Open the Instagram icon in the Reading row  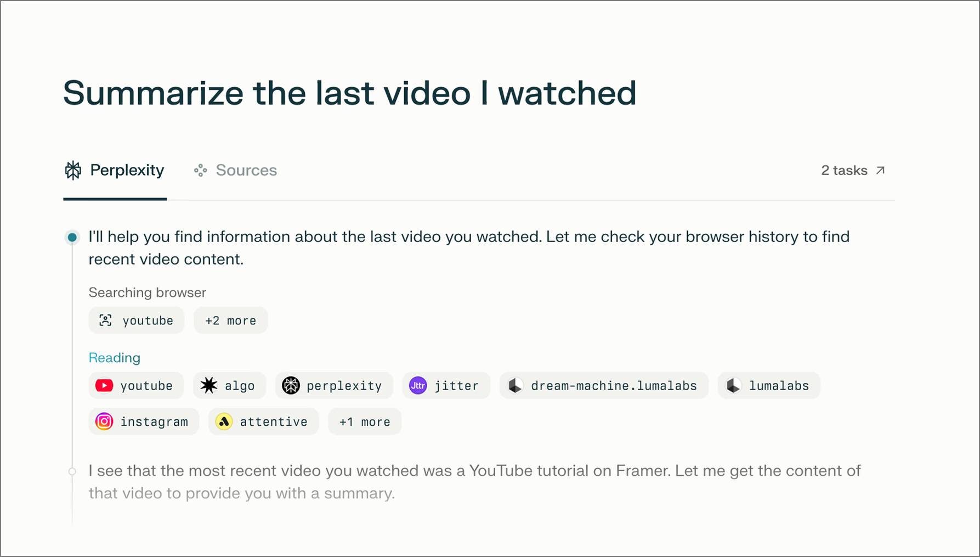pyautogui.click(x=104, y=421)
